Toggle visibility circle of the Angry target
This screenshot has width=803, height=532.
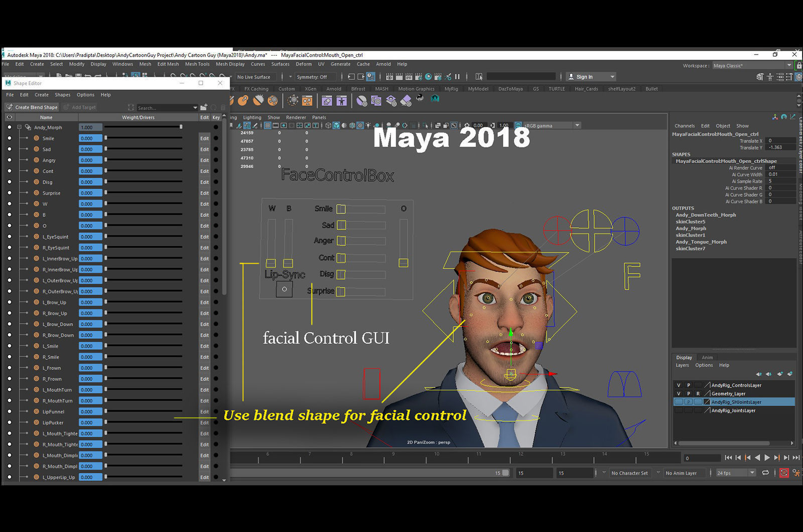pyautogui.click(x=9, y=160)
